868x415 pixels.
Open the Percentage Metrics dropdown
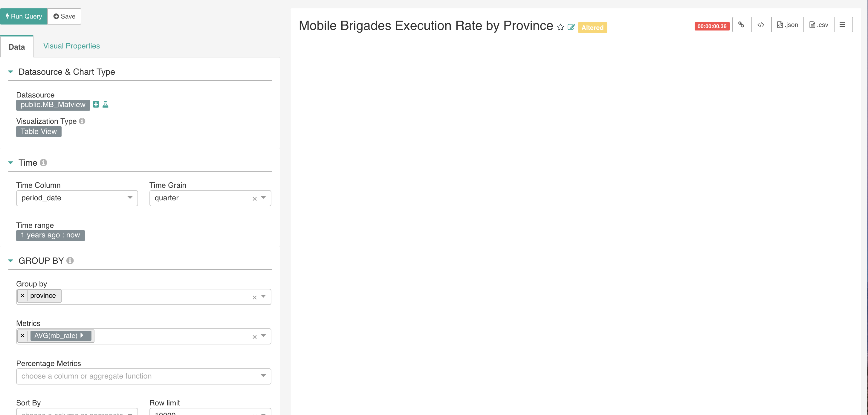click(263, 376)
